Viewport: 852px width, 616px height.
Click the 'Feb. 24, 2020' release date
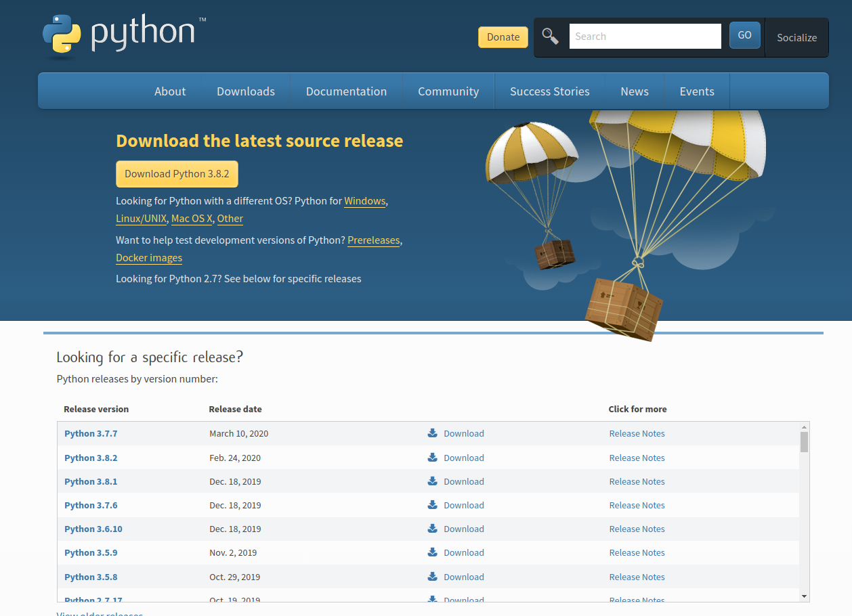pyautogui.click(x=235, y=458)
